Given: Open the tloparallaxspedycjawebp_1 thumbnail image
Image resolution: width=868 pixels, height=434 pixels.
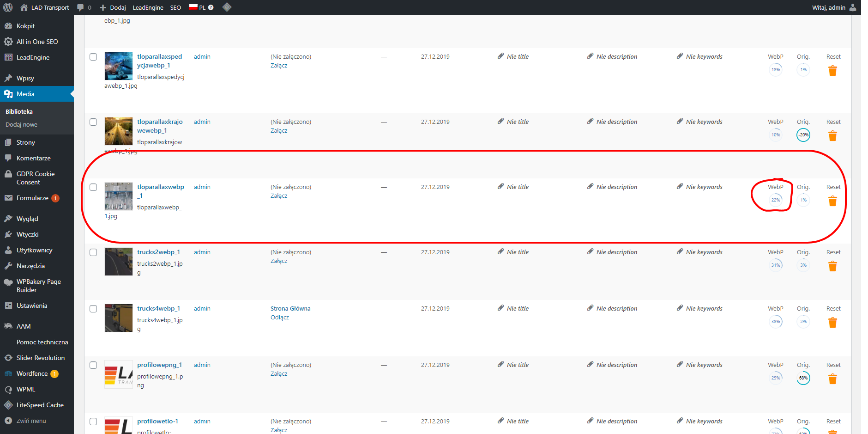Looking at the screenshot, I should (x=119, y=66).
